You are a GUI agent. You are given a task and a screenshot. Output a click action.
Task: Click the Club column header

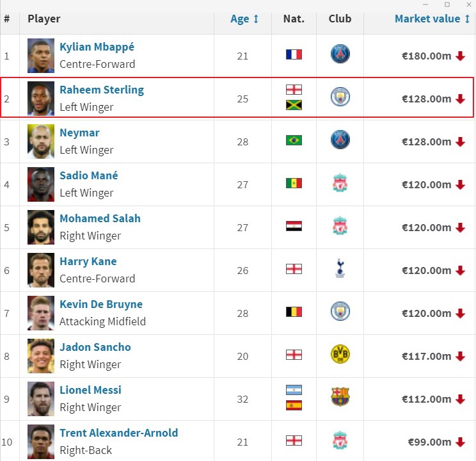point(340,19)
